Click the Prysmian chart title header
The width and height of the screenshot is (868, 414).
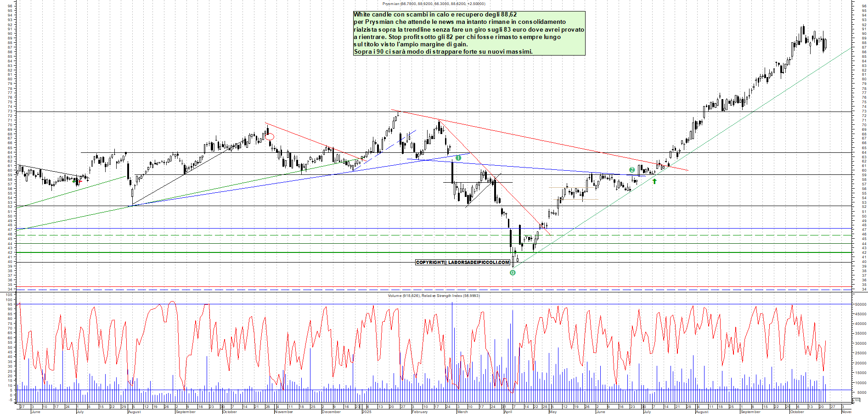[x=434, y=4]
